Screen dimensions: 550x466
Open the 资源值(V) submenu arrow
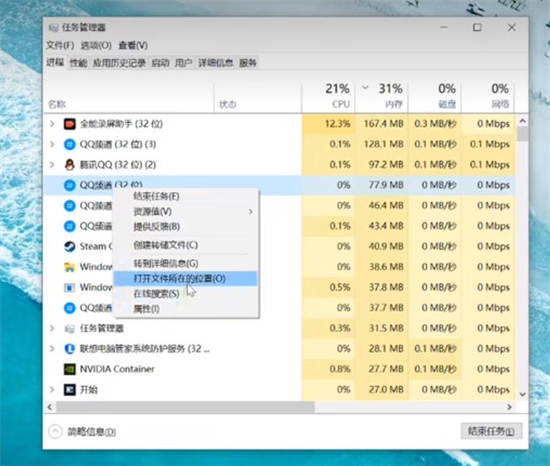coord(250,211)
